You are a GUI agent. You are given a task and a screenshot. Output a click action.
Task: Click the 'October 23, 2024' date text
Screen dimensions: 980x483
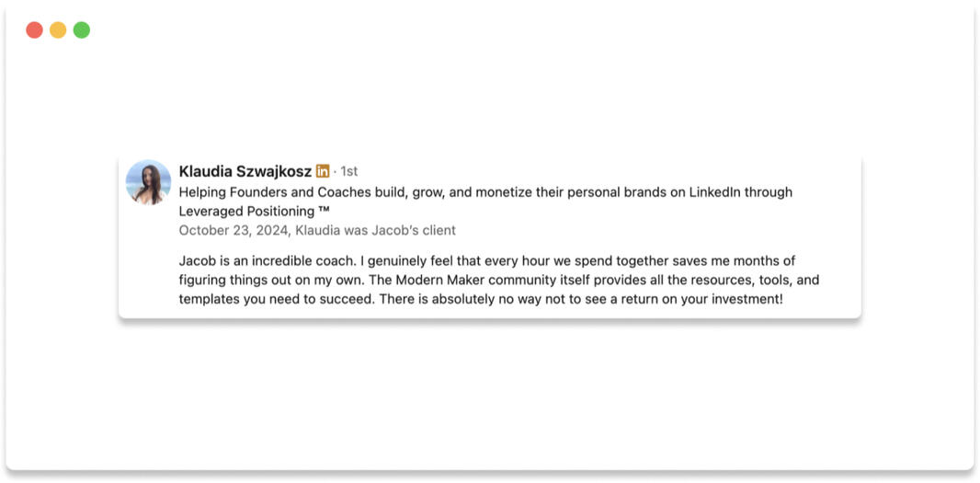233,230
